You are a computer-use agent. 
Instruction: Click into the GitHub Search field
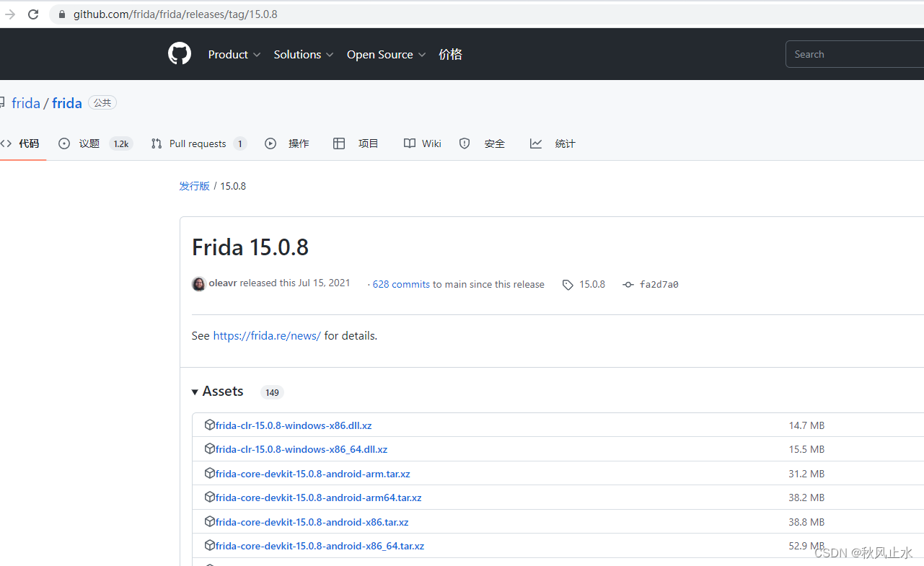855,55
